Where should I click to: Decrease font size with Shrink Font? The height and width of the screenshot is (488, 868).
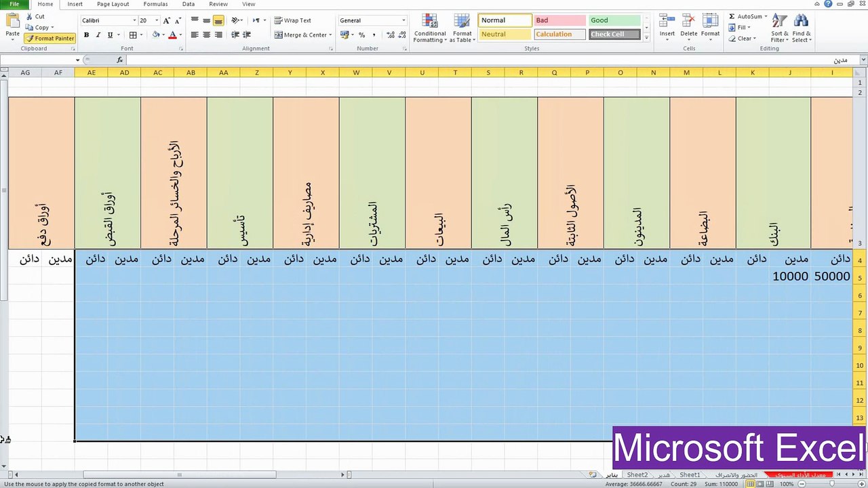[178, 20]
